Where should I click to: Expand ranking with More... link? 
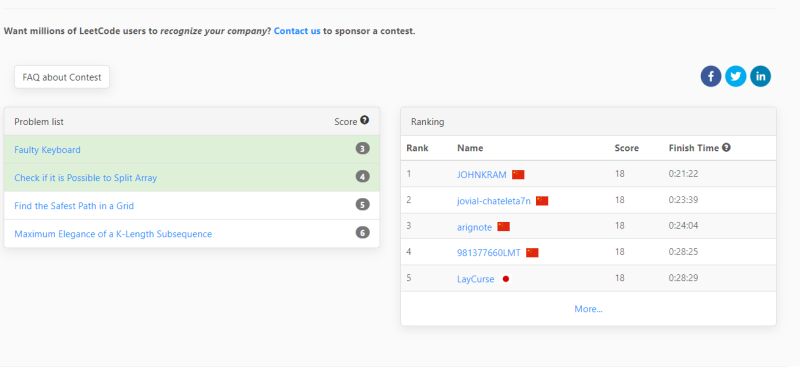tap(588, 309)
